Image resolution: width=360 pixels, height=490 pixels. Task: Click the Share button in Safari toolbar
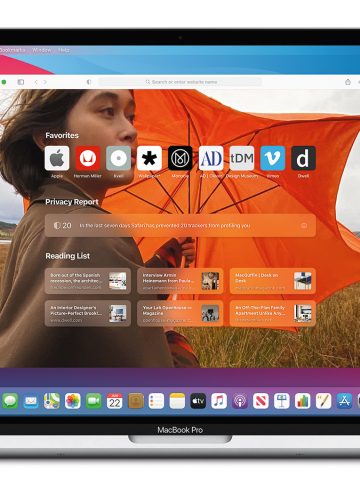[348, 82]
